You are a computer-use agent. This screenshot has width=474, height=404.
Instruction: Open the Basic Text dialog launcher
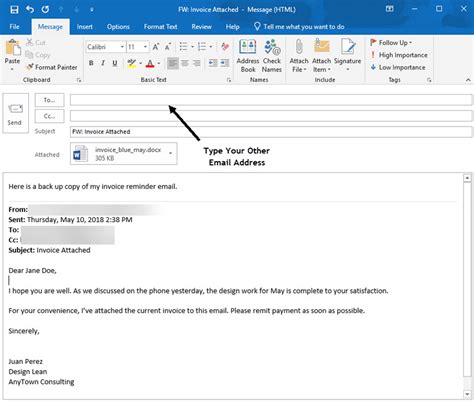[229, 80]
